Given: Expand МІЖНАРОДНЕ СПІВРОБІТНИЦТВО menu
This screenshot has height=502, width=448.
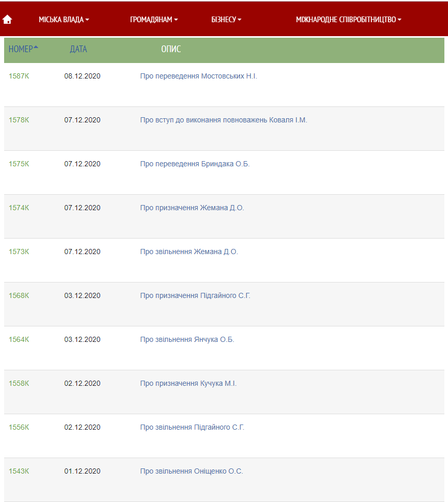Looking at the screenshot, I should [348, 20].
